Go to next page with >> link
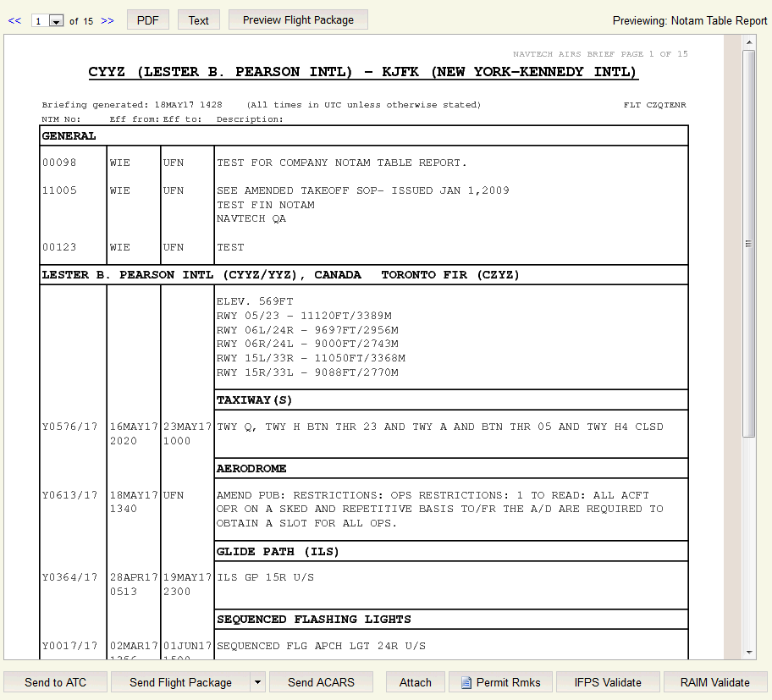 click(x=108, y=20)
